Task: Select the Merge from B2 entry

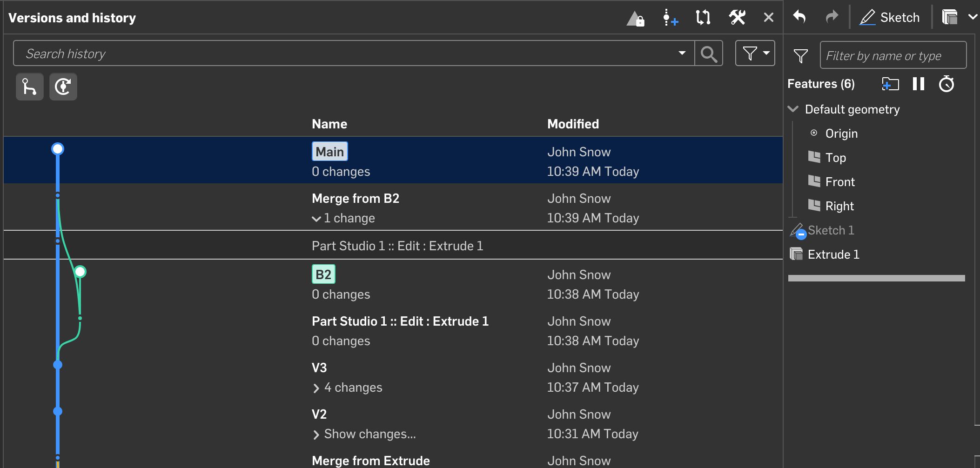Action: [356, 199]
